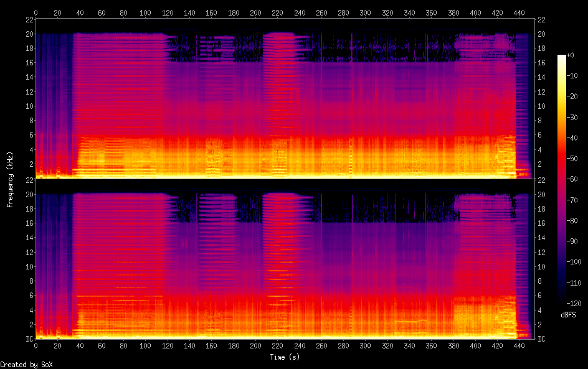
Task: Click the 20 kHz label right of the upper channel
Action: (x=541, y=34)
